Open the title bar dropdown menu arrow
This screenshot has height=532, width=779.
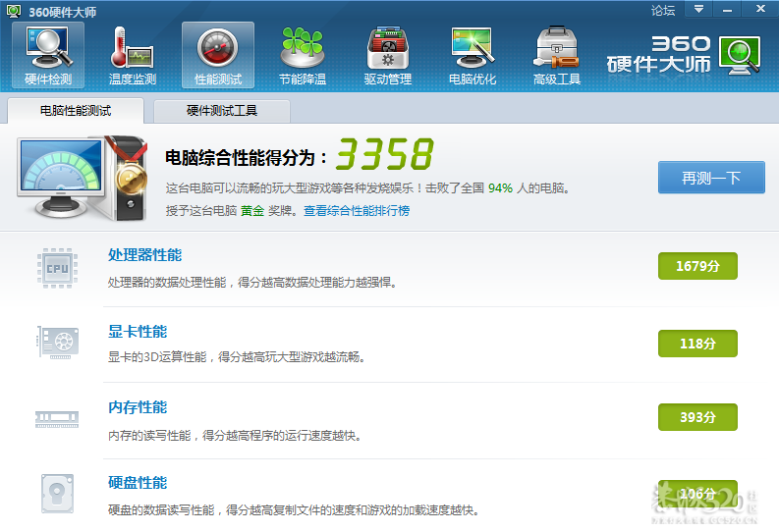[698, 9]
